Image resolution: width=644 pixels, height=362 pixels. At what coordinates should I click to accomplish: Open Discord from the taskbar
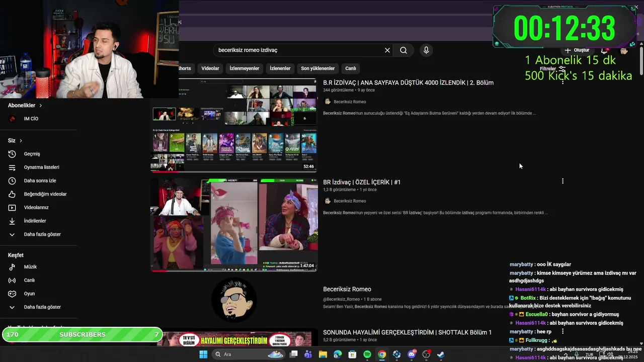point(412,354)
